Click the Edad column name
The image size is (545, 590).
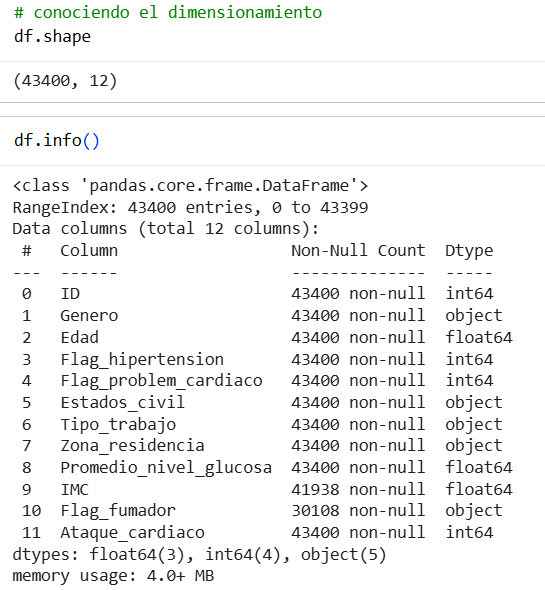[79, 337]
